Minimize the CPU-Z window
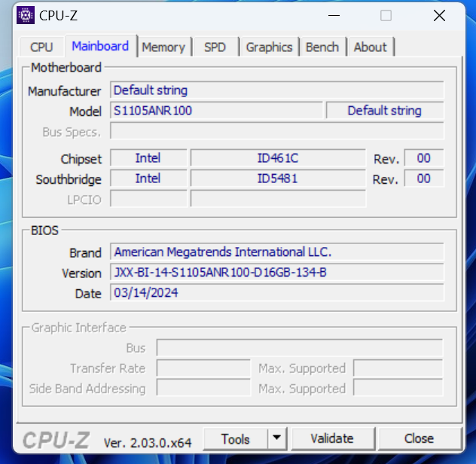 334,15
